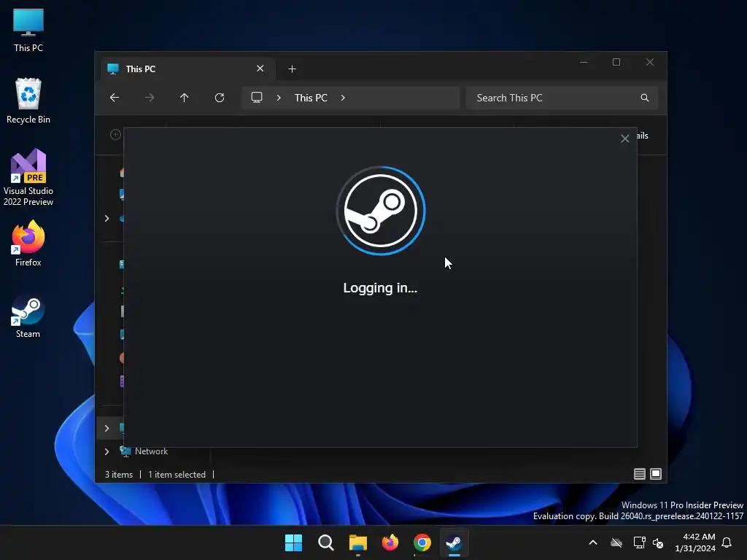Go up one folder level
The image size is (747, 560).
click(185, 98)
